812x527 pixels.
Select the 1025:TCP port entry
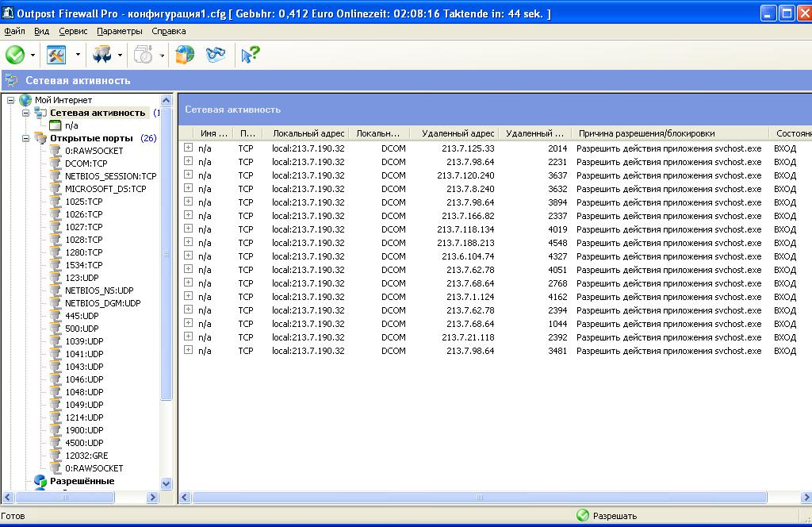(x=83, y=202)
